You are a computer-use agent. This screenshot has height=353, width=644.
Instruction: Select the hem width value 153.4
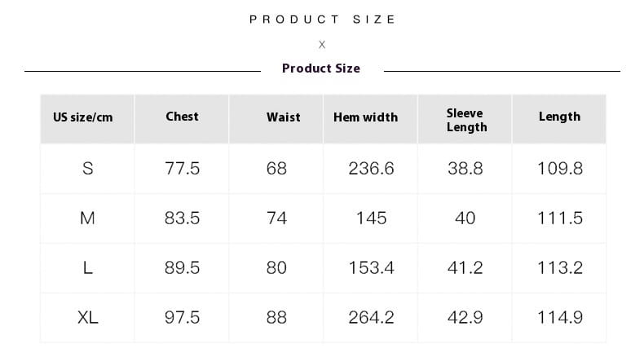point(371,268)
